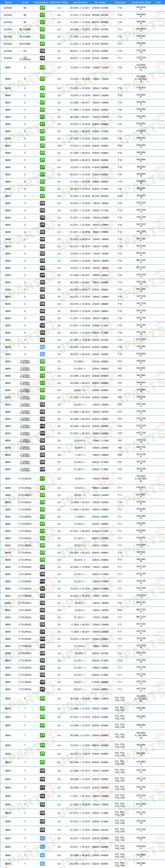Click hybrid Hy icon for BMW 5 225kW/306KM
Image resolution: width=165 pixels, height=868 pixels.
pos(42,347)
